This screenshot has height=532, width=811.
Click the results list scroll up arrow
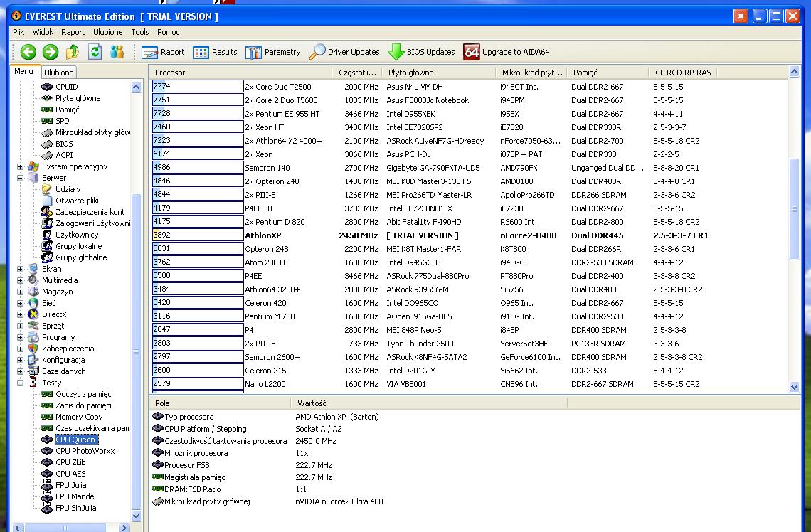(795, 72)
